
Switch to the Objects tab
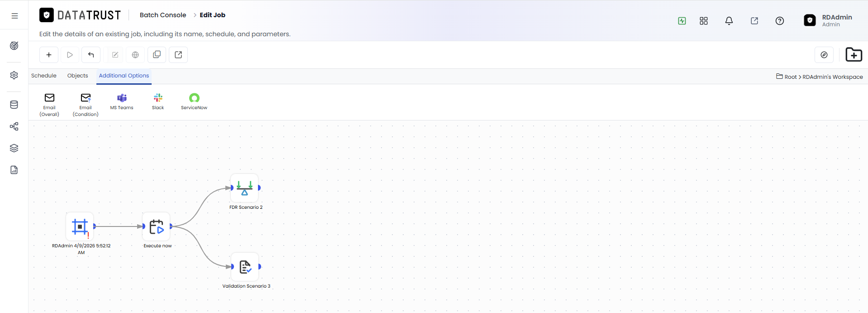pyautogui.click(x=78, y=76)
